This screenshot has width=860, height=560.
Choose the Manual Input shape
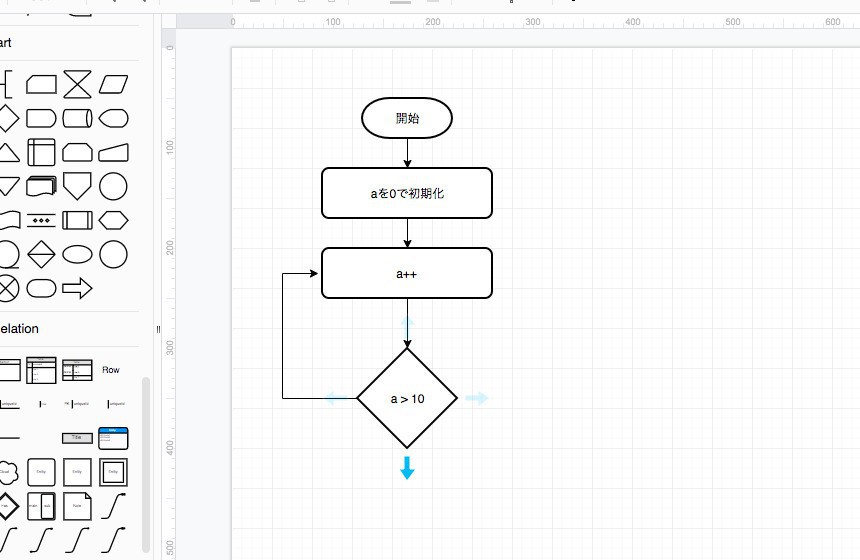[114, 152]
